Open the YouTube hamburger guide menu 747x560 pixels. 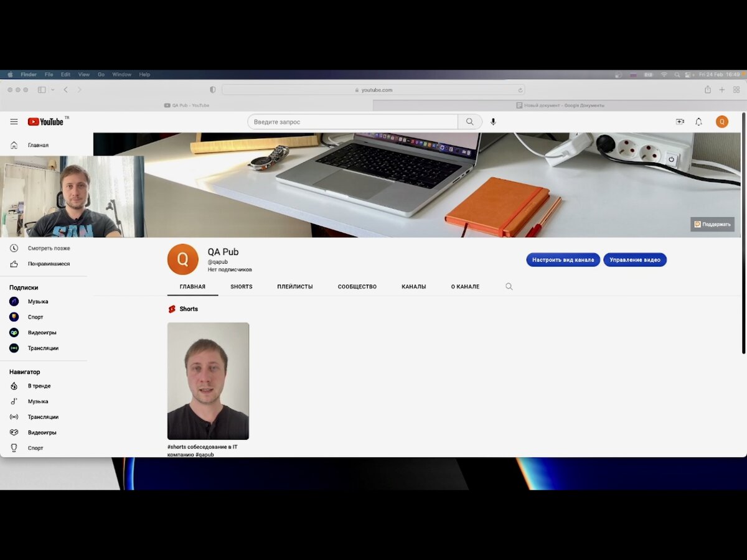[14, 122]
